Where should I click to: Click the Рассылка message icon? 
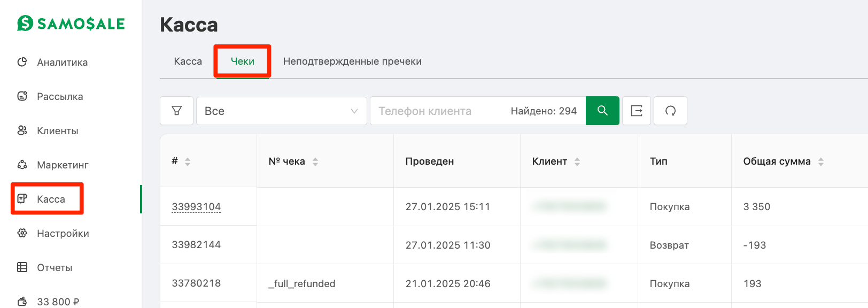22,96
